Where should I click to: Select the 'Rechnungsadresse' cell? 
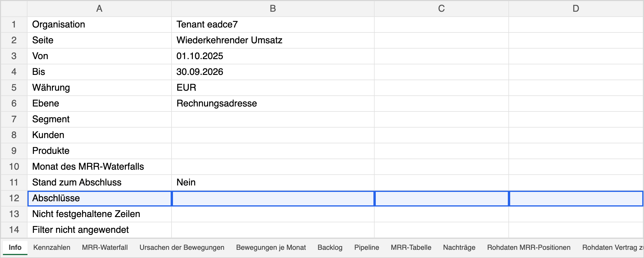[x=273, y=103]
